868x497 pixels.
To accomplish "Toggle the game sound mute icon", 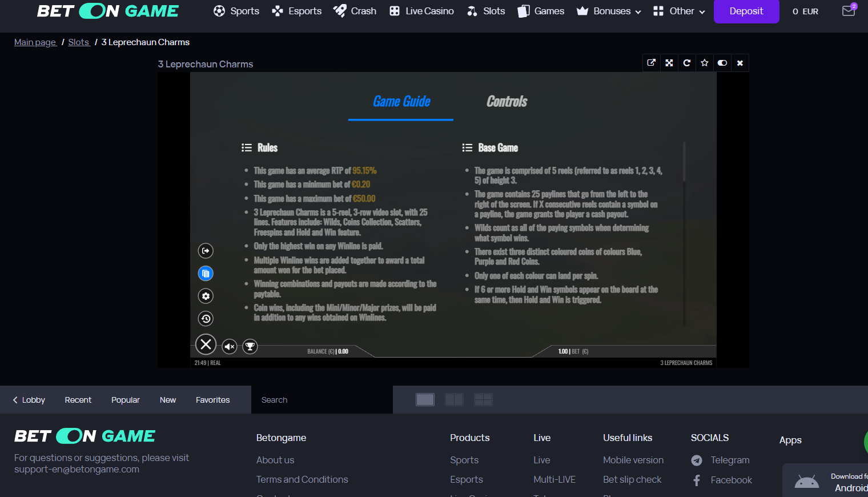I will [230, 346].
